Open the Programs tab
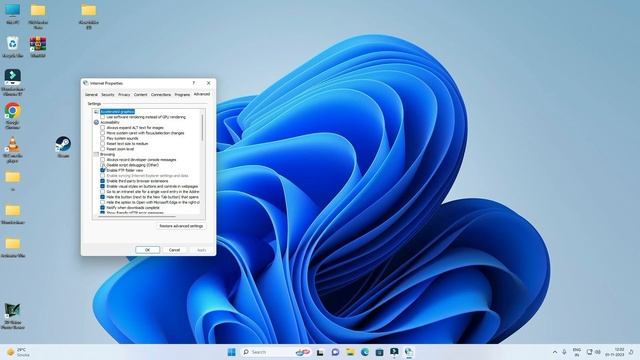Viewport: 640px width, 360px height. point(182,94)
